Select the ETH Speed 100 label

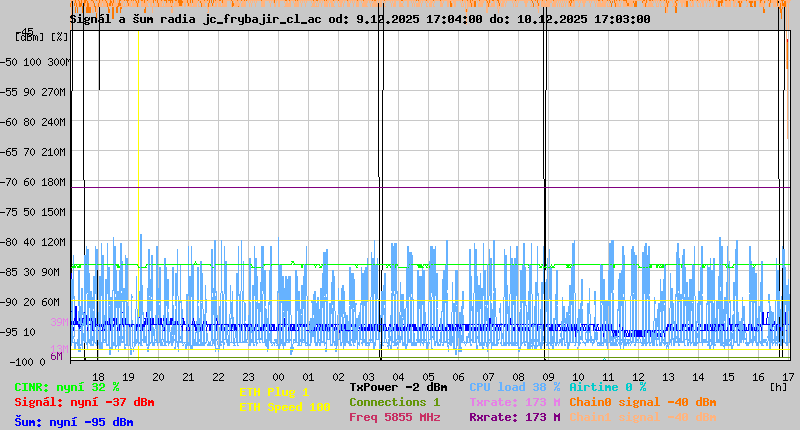pos(284,407)
